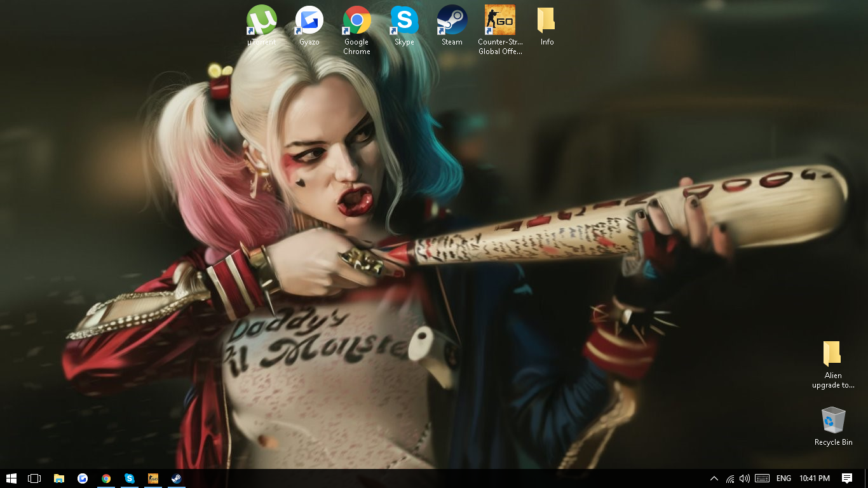The height and width of the screenshot is (488, 868).
Task: Show hidden system tray icons
Action: [714, 478]
